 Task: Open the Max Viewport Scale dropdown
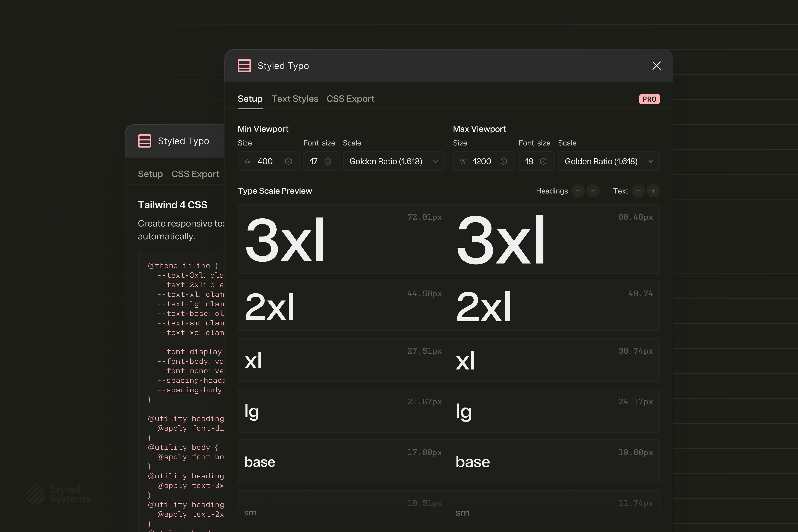point(609,161)
